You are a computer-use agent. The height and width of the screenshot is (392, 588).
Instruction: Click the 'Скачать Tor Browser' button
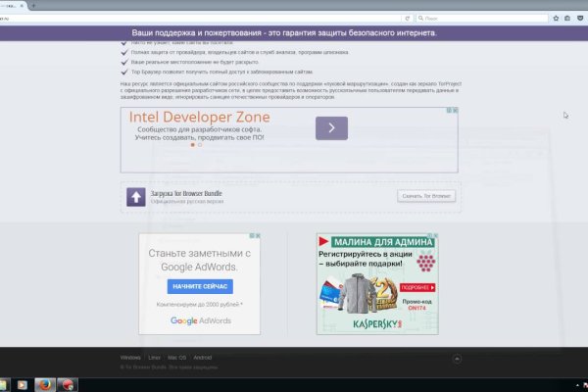click(x=426, y=196)
